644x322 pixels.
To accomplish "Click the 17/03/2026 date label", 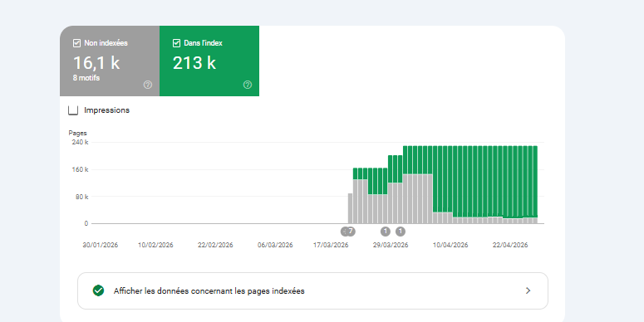I will pos(331,245).
